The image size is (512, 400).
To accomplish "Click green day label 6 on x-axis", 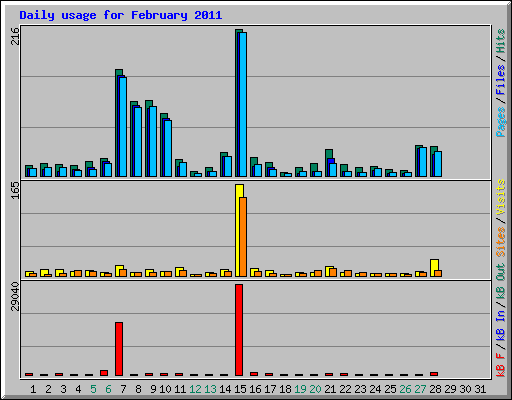I will (108, 389).
